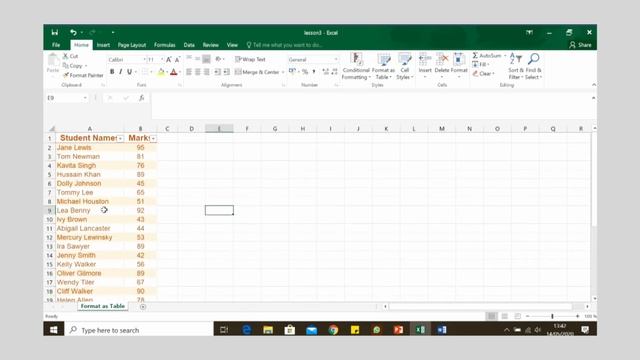The height and width of the screenshot is (360, 640).
Task: Switch to the Review tab
Action: (x=211, y=45)
